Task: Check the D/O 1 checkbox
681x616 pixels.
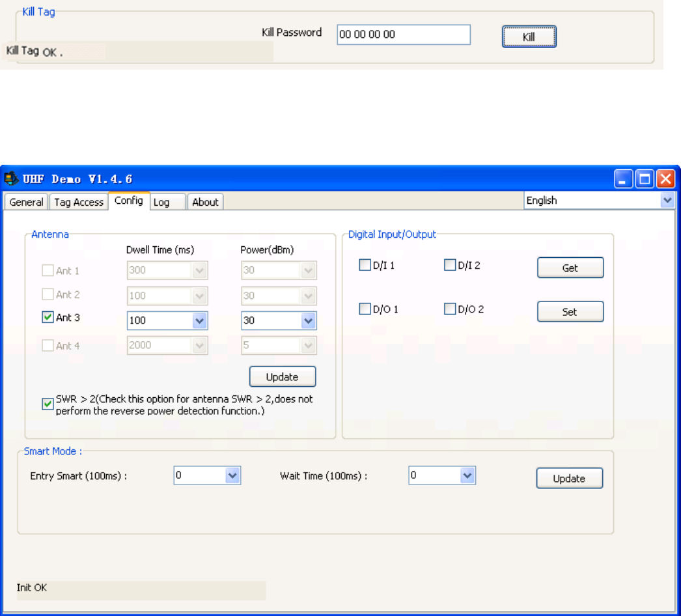Action: (365, 309)
